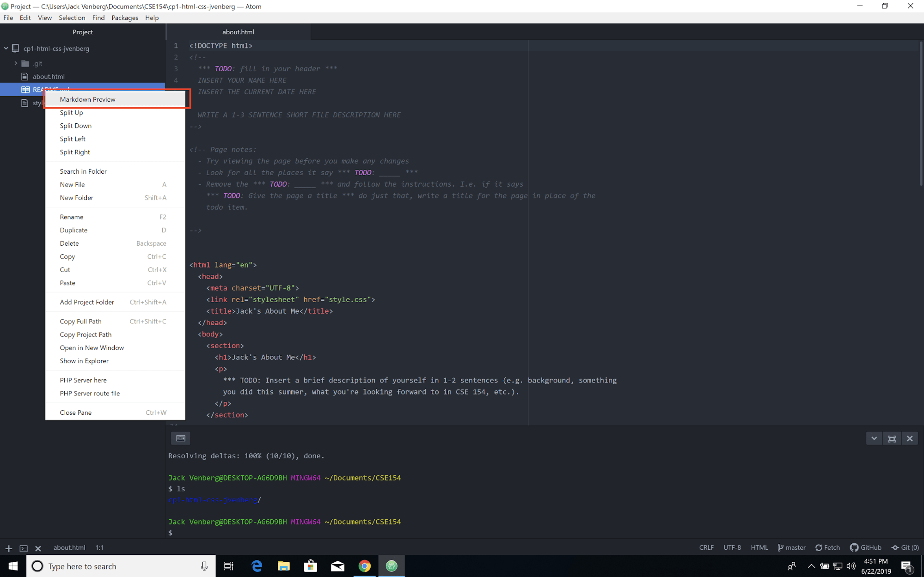The image size is (924, 577).
Task: Open Git (0) panel in status bar
Action: pyautogui.click(x=905, y=547)
